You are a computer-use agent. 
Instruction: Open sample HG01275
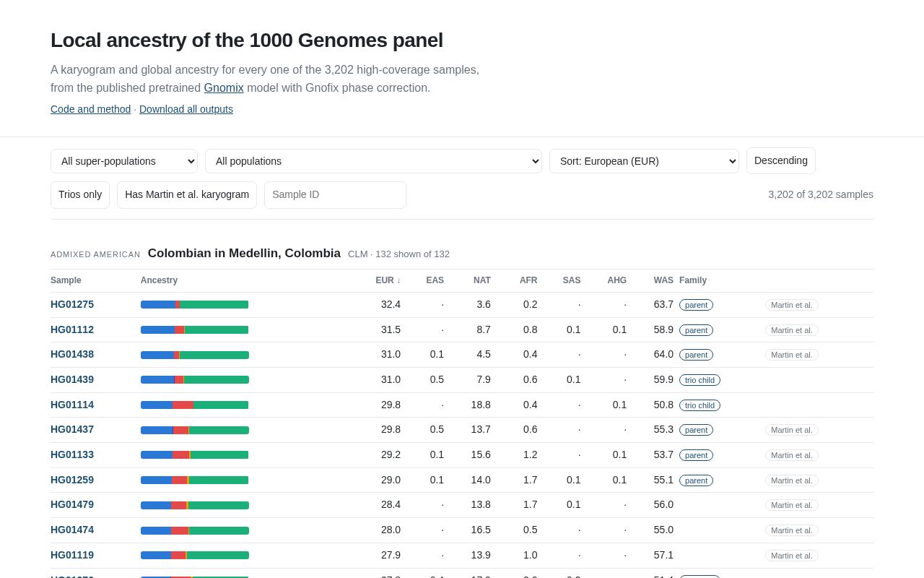[x=72, y=304]
